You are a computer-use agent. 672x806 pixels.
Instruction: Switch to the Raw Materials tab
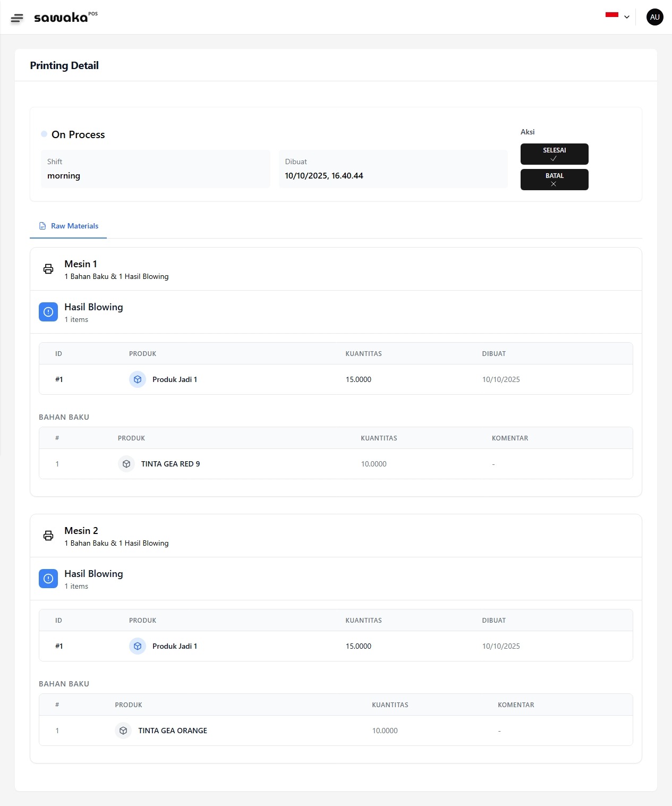point(74,226)
